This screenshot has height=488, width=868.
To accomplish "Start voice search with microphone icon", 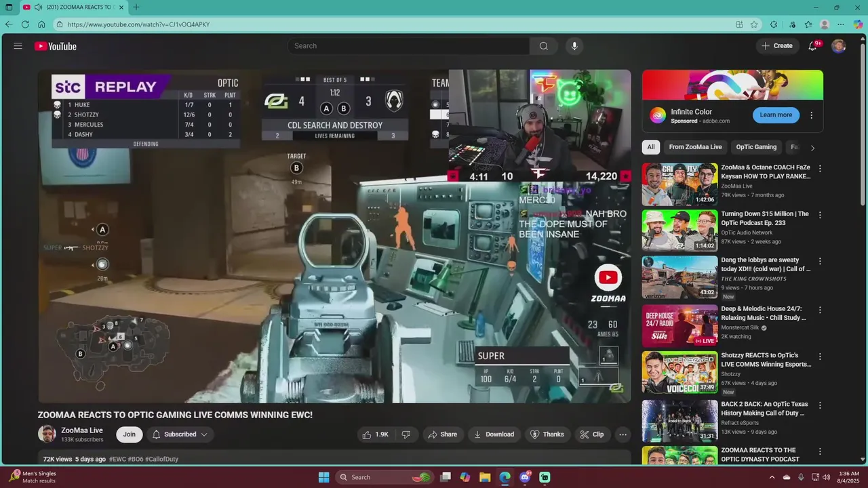I will pyautogui.click(x=574, y=46).
